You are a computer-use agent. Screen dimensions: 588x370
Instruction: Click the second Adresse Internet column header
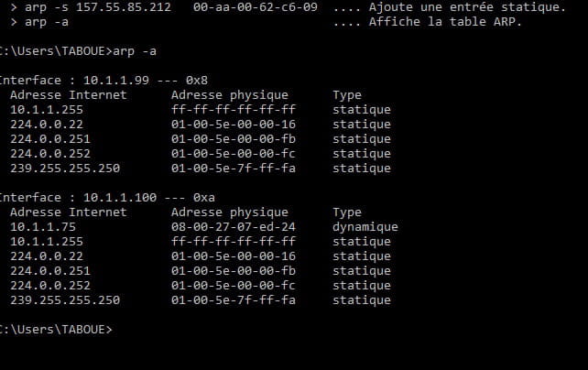coord(69,212)
